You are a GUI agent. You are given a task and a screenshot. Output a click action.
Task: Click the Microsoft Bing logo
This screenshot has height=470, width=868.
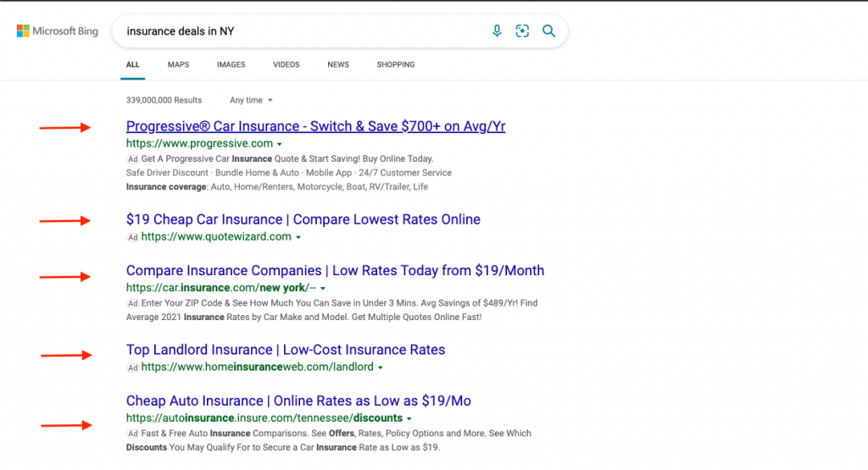pos(57,31)
